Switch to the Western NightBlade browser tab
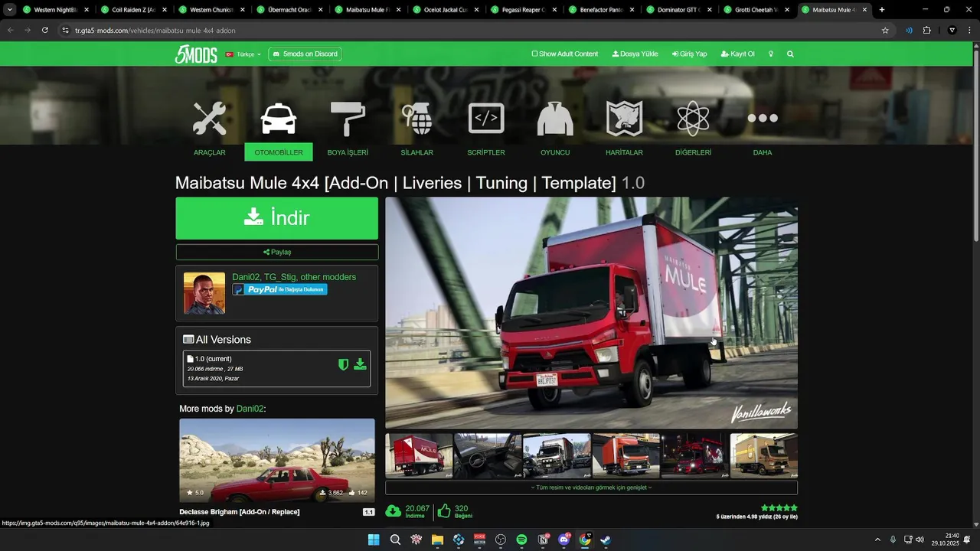The height and width of the screenshot is (551, 980). click(x=54, y=10)
